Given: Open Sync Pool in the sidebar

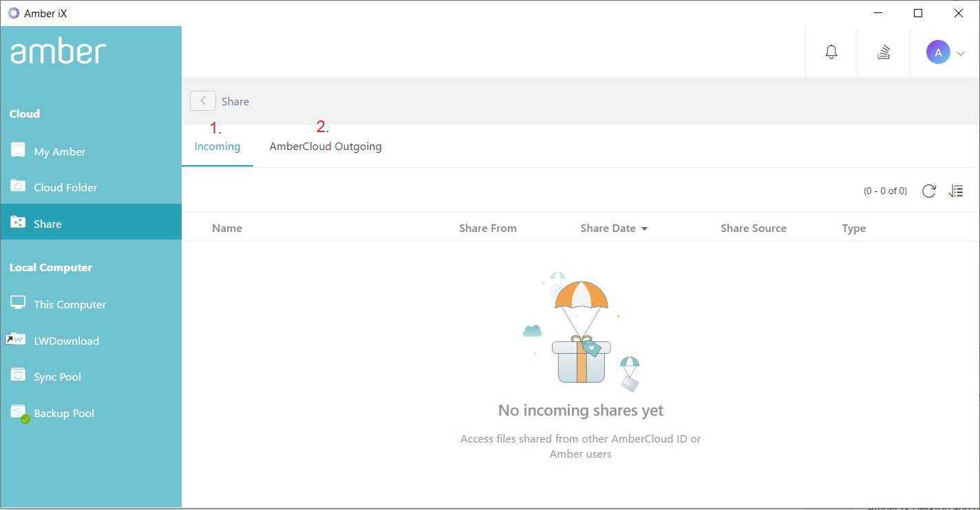Looking at the screenshot, I should [91, 376].
